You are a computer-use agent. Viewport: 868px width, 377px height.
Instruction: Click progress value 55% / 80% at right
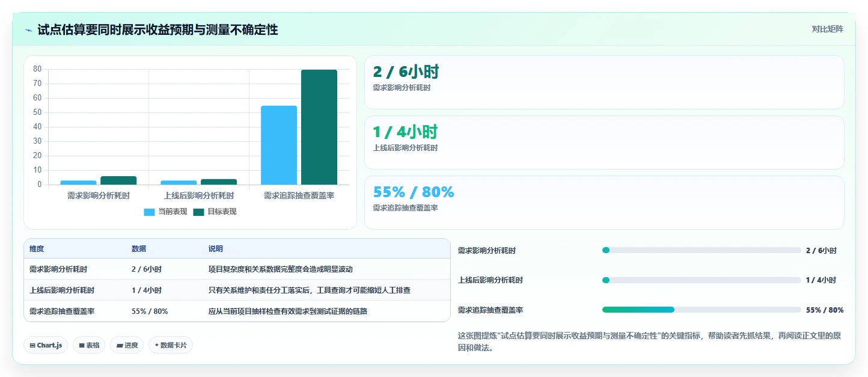pos(825,310)
